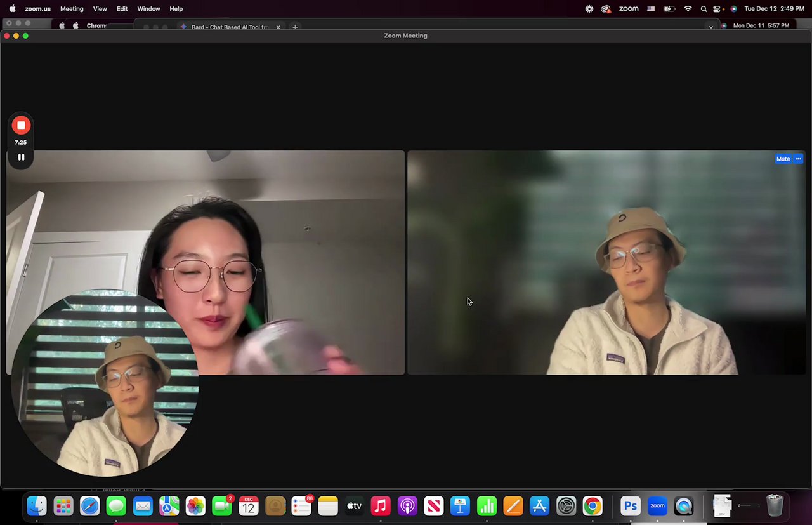The height and width of the screenshot is (525, 812).
Task: Open the Window menu
Action: (x=148, y=9)
